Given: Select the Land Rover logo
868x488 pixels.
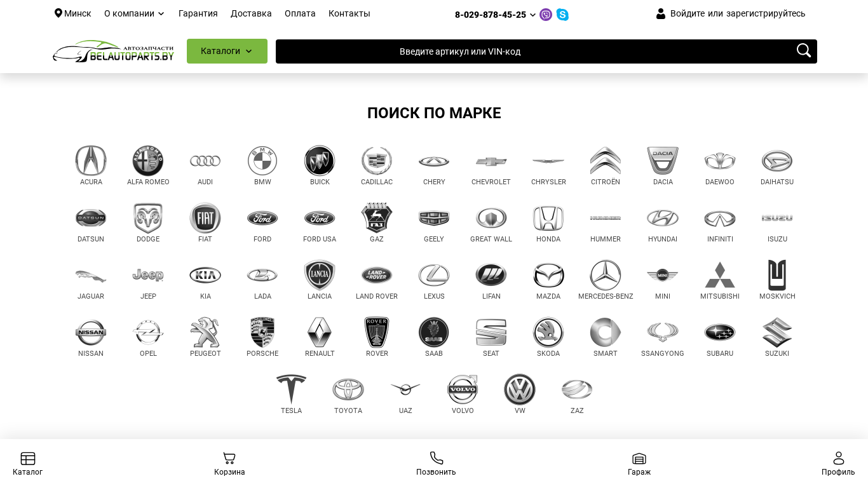Looking at the screenshot, I should point(377,275).
